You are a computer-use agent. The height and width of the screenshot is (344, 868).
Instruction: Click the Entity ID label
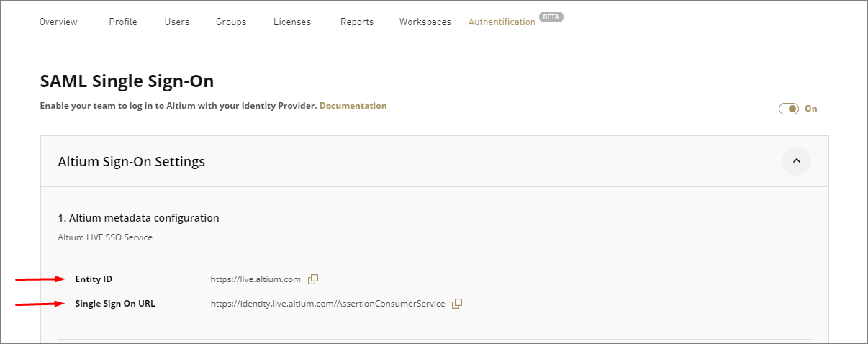(x=94, y=279)
